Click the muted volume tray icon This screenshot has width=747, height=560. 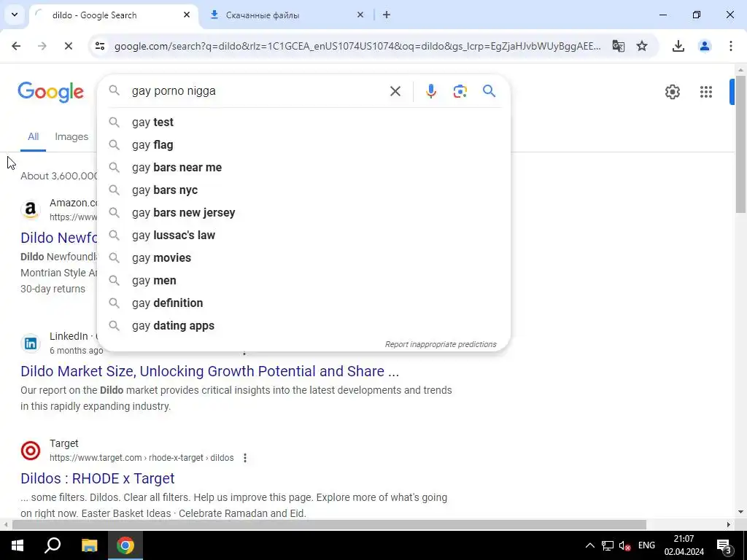(x=624, y=545)
